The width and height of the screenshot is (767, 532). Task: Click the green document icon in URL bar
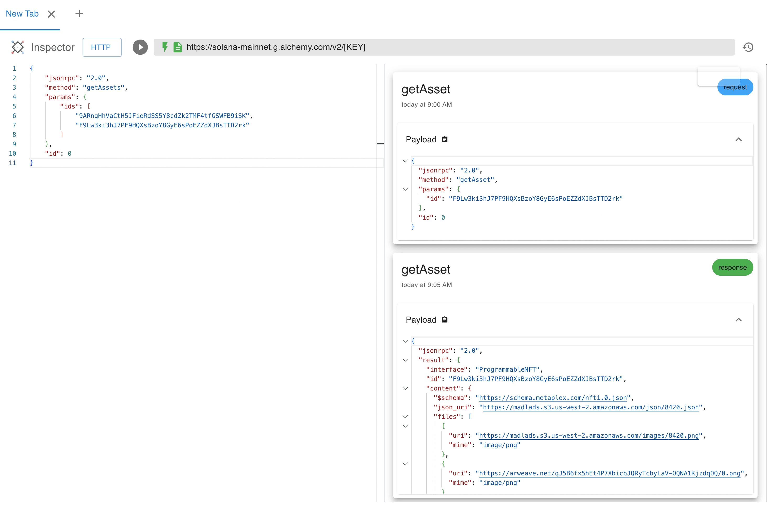coord(178,47)
